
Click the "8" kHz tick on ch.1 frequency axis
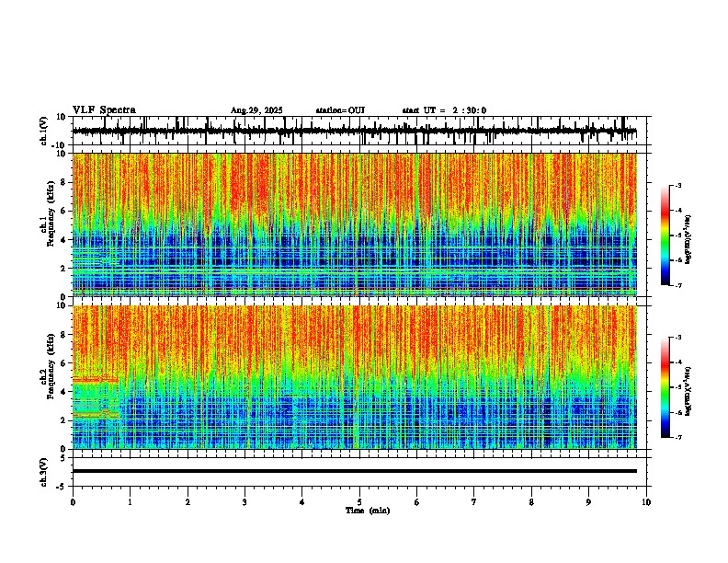coord(64,182)
